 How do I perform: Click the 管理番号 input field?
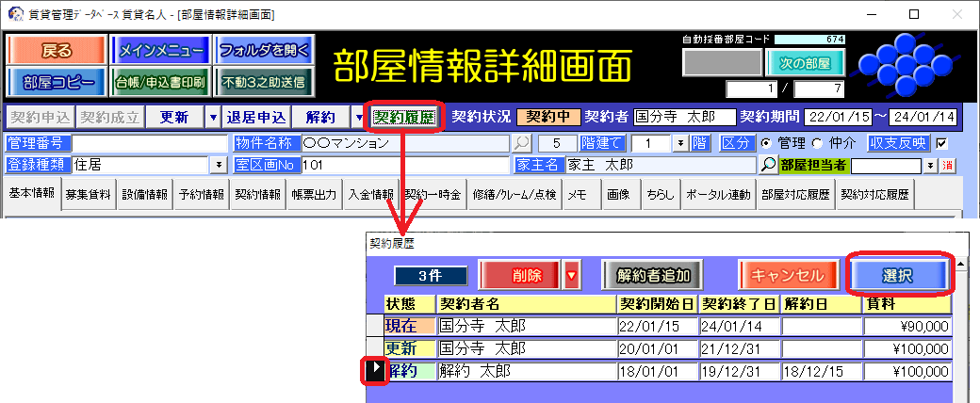tap(149, 143)
